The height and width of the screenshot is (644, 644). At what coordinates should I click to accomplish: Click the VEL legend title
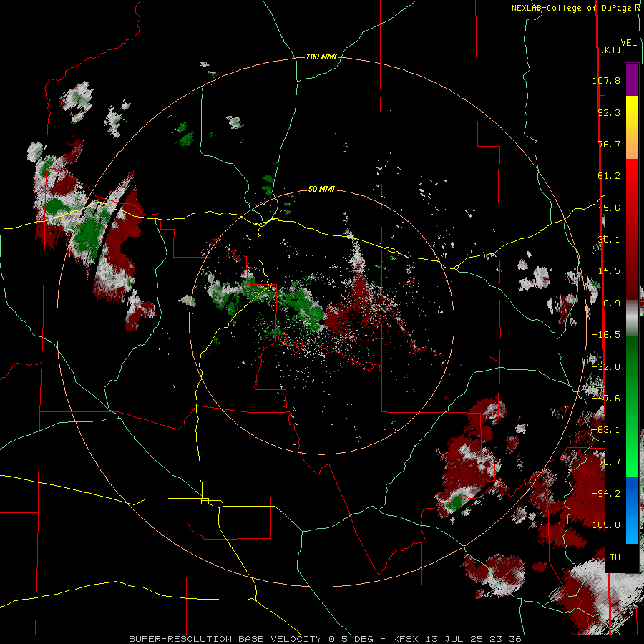click(628, 42)
